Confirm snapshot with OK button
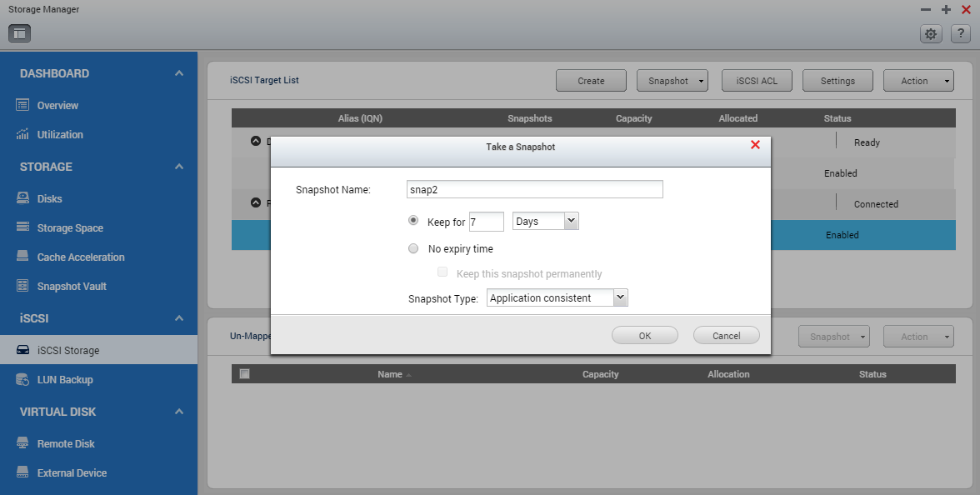Viewport: 980px width, 495px height. pos(645,336)
